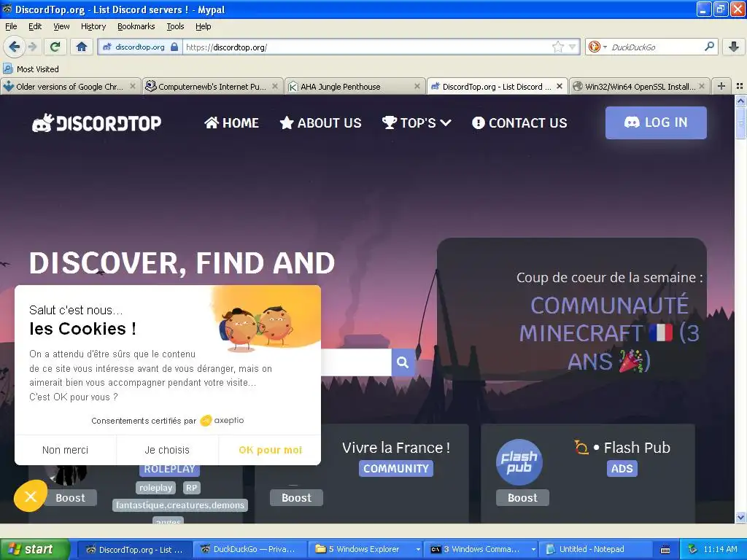
Task: Close the AHA Jungle Penthouse tab
Action: click(x=417, y=86)
